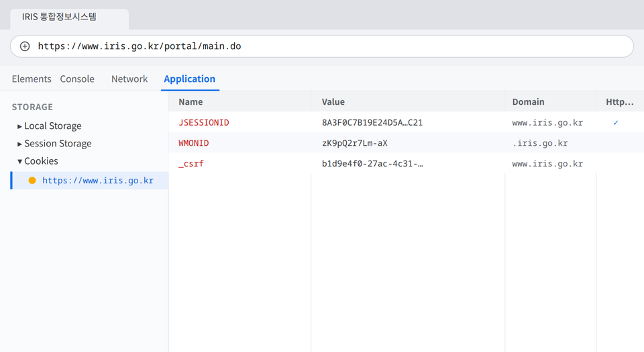The image size is (644, 352).
Task: Collapse the Cookies tree node
Action: [x=19, y=162]
